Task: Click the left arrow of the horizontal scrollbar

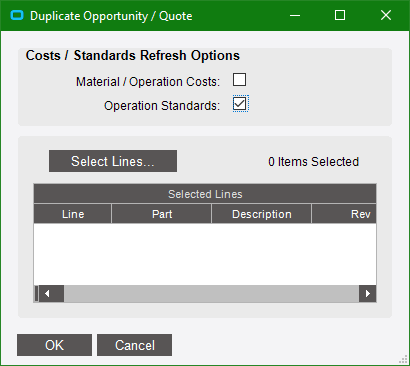Action: (48, 294)
